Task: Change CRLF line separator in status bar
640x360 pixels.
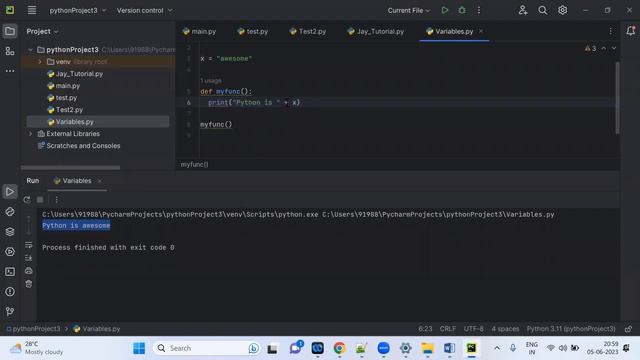Action: 448,329
